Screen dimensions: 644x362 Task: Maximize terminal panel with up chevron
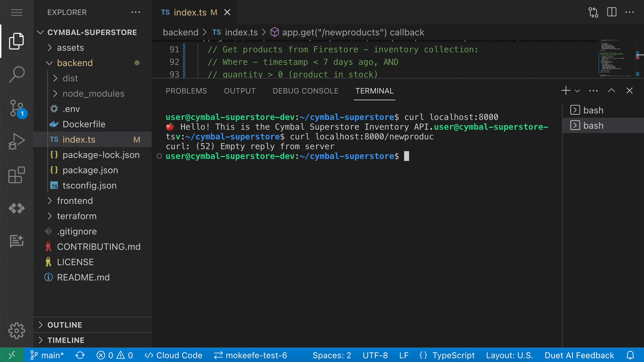tap(611, 91)
